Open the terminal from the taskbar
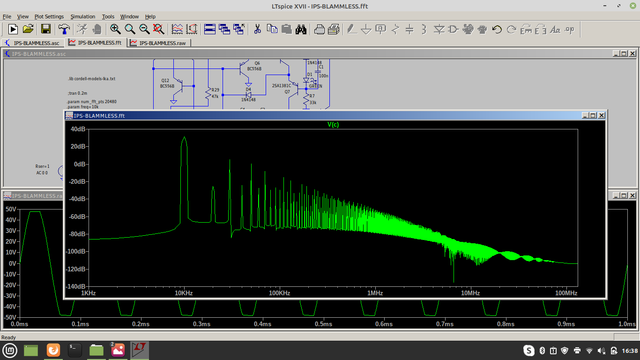 (x=74, y=350)
